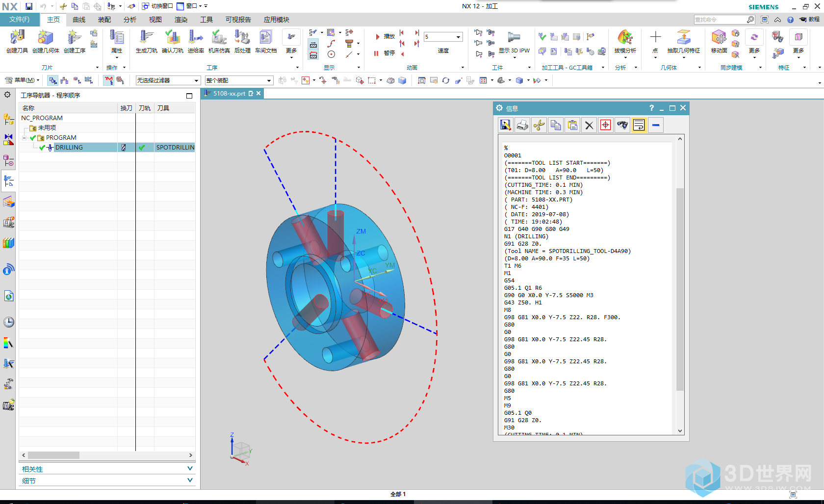Click the Show 3D IPW icon

pyautogui.click(x=514, y=38)
